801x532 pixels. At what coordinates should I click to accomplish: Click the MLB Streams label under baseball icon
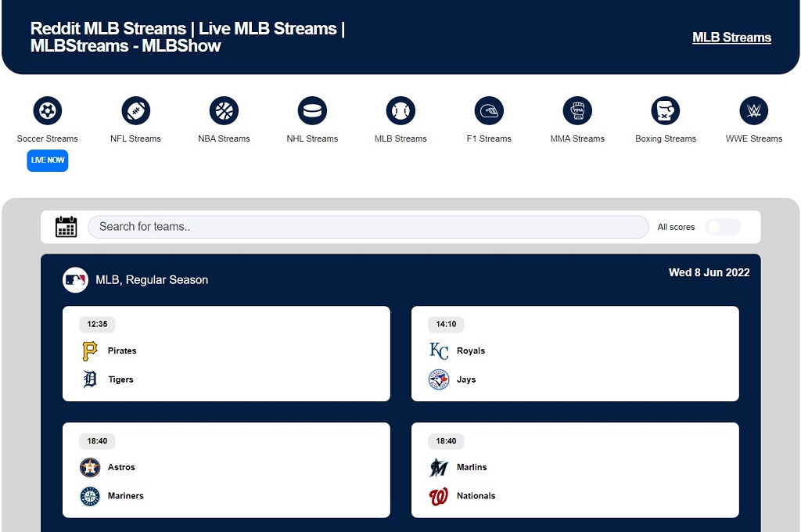pos(401,138)
